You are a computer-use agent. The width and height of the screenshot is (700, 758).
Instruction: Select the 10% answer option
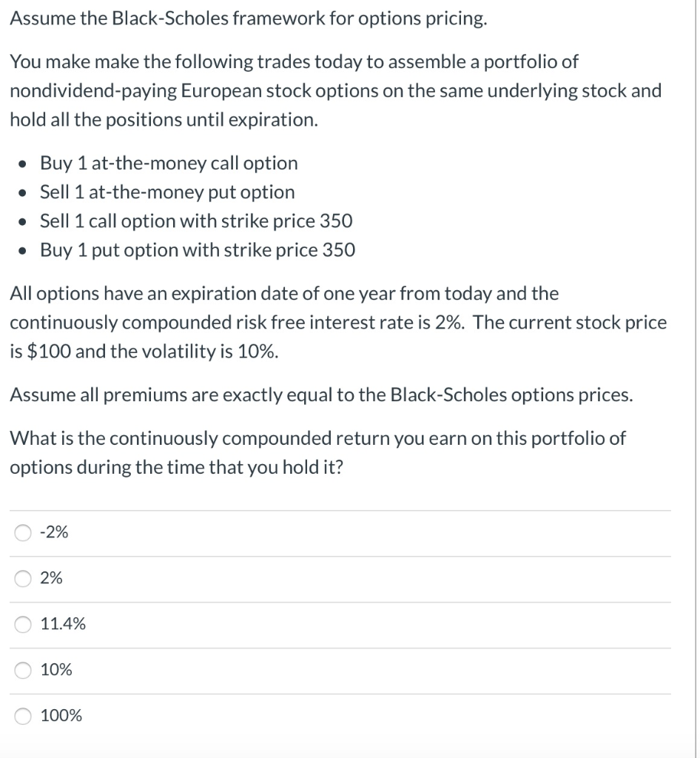(x=22, y=670)
